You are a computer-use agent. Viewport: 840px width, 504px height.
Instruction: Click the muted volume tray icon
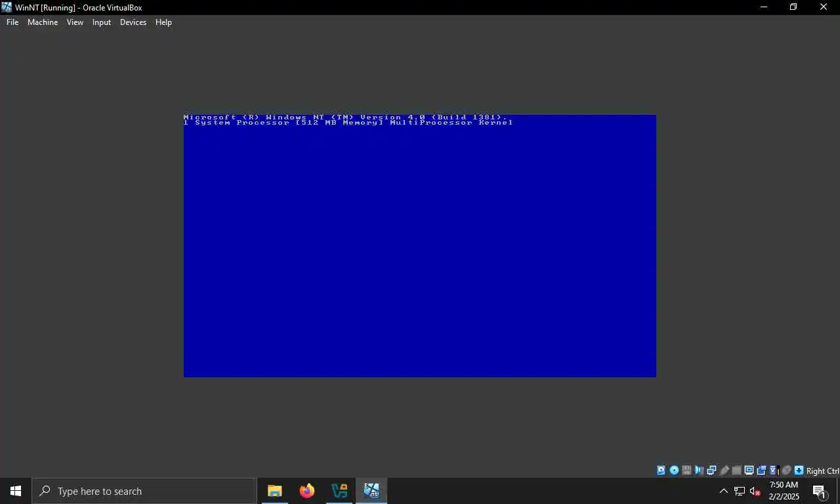755,491
